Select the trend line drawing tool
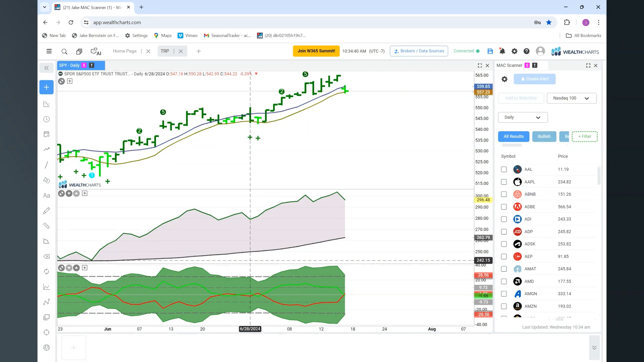644x362 pixels. click(47, 165)
